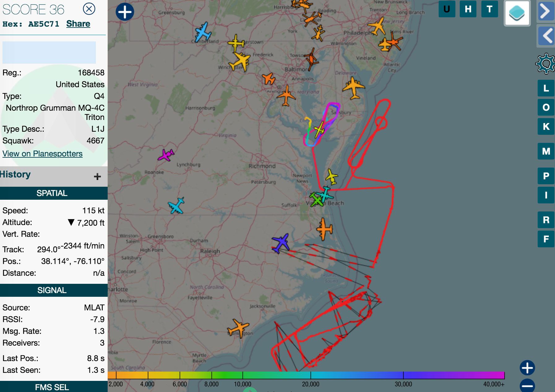
Task: Toggle the H map button
Action: [468, 9]
